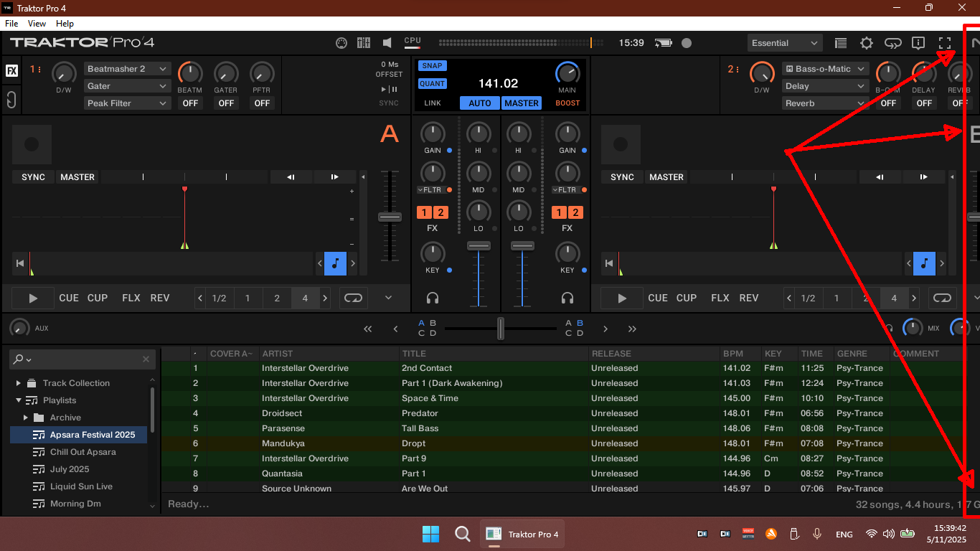Expand Deck A advanced panel chevron
The image size is (980, 551).
(388, 298)
